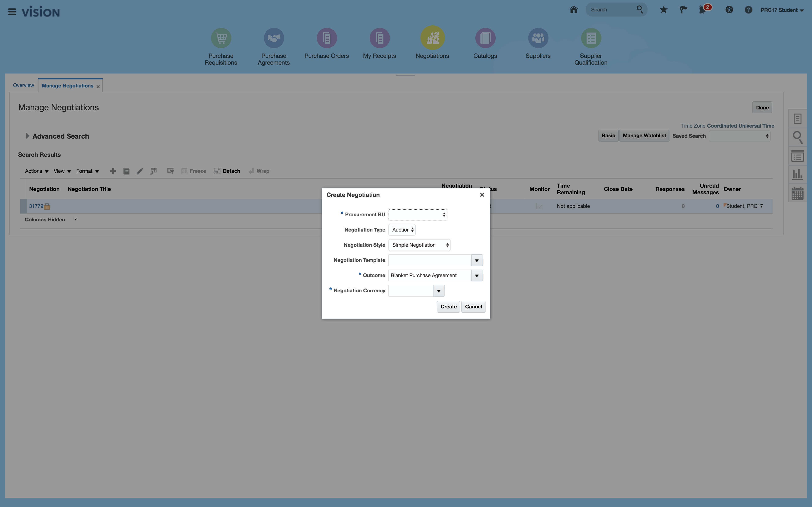
Task: Expand the Outcome dropdown arrow
Action: (476, 276)
